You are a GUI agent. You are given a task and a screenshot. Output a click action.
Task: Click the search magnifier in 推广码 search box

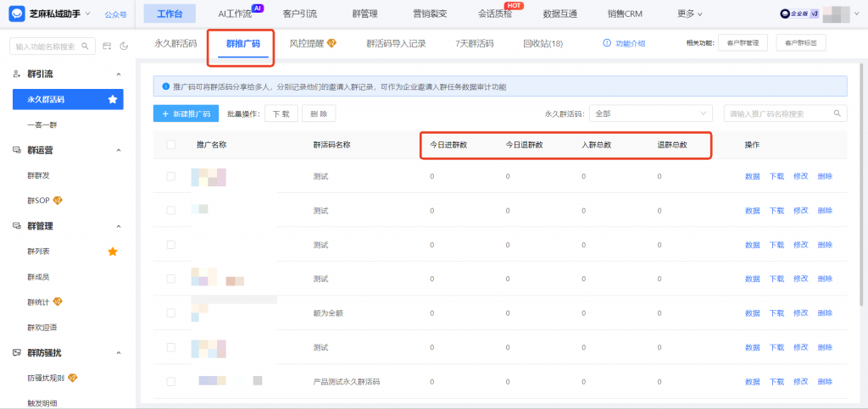click(837, 113)
